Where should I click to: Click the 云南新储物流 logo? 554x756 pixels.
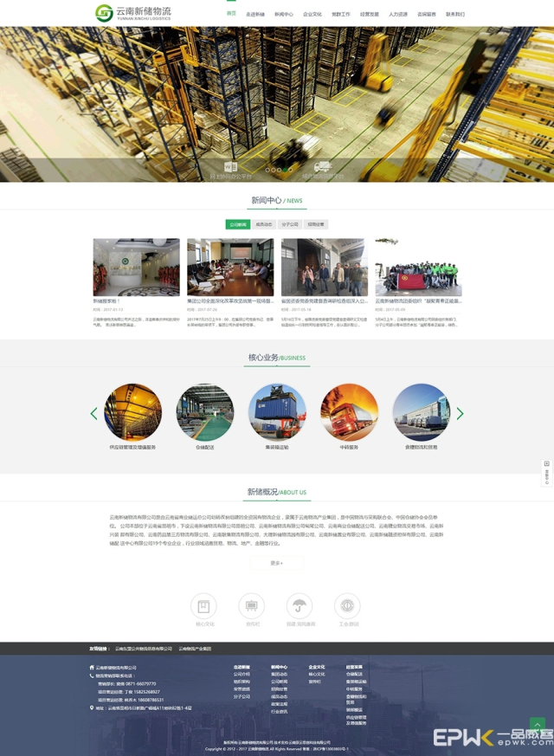click(x=133, y=13)
